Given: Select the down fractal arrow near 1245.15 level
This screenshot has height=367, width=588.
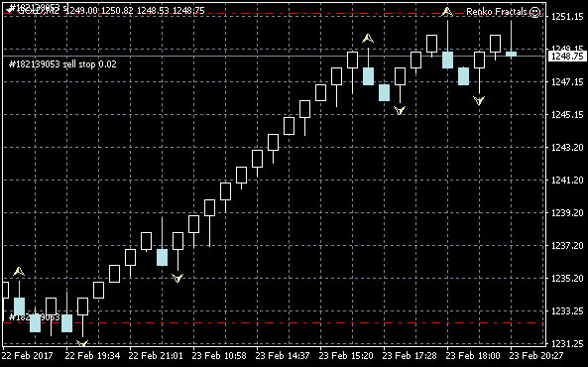Looking at the screenshot, I should (x=400, y=110).
